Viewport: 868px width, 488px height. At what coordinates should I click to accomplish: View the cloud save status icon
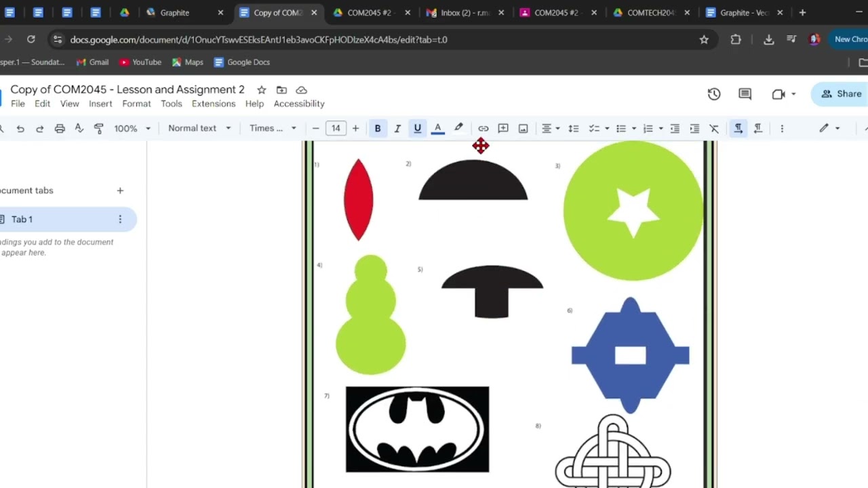[302, 89]
